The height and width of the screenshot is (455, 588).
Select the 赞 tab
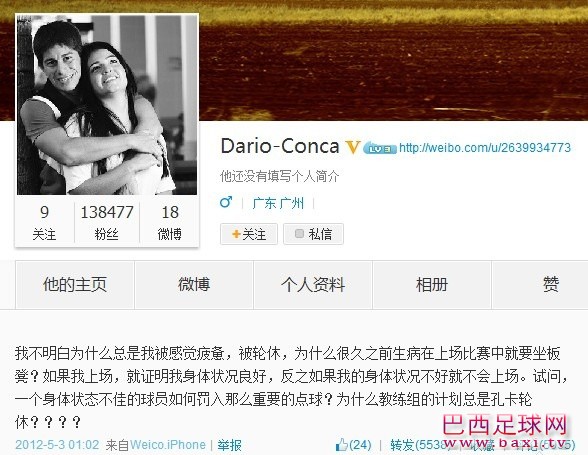[x=551, y=285]
